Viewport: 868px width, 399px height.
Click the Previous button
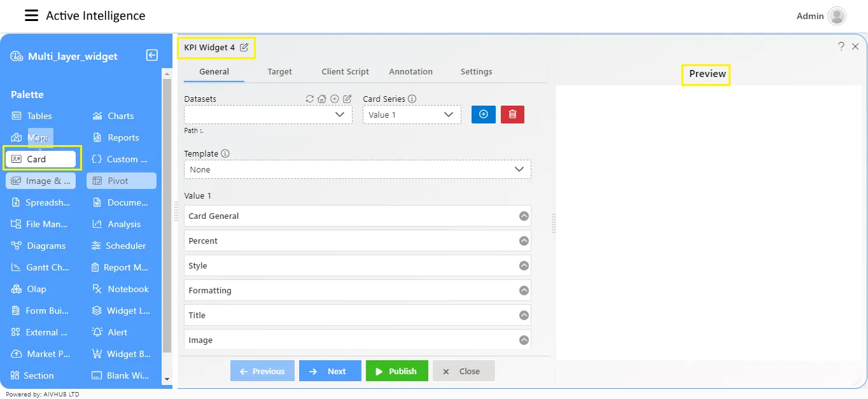point(262,371)
